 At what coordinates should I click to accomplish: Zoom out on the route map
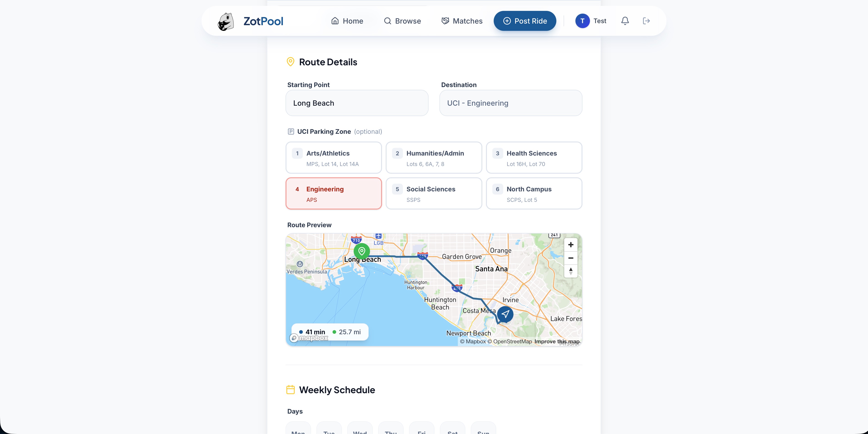(x=570, y=258)
